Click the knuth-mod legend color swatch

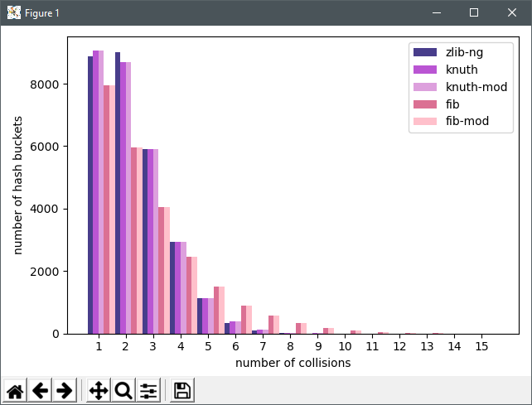point(425,87)
